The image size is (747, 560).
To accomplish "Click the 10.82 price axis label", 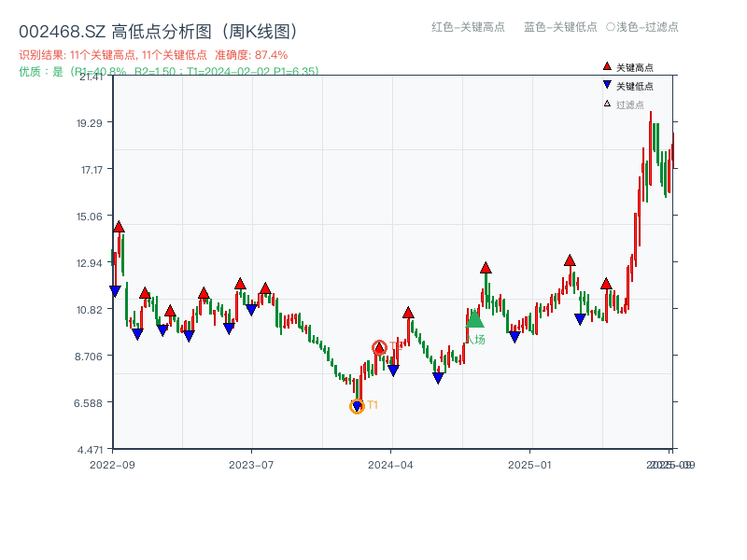I will [90, 310].
